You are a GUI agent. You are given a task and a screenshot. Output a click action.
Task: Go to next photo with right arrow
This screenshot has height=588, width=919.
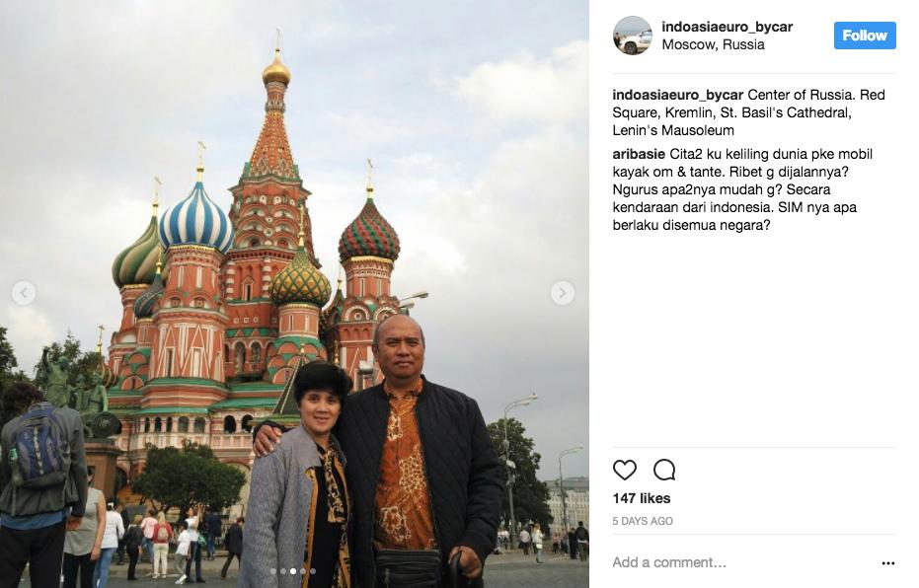562,293
